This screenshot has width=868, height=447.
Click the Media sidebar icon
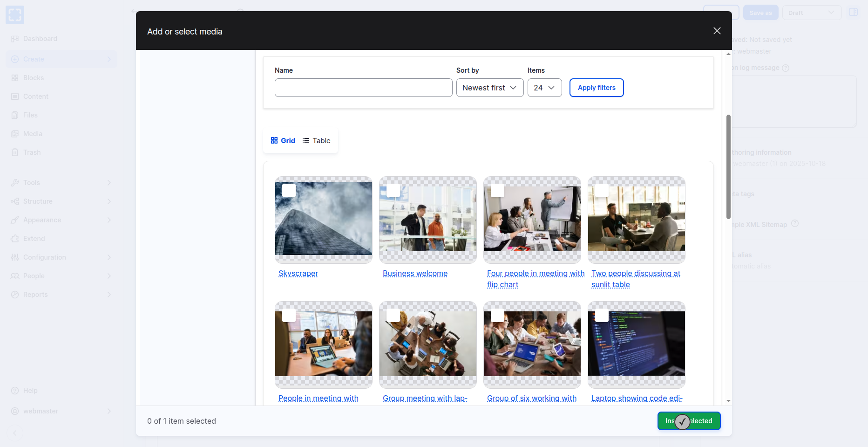15,134
